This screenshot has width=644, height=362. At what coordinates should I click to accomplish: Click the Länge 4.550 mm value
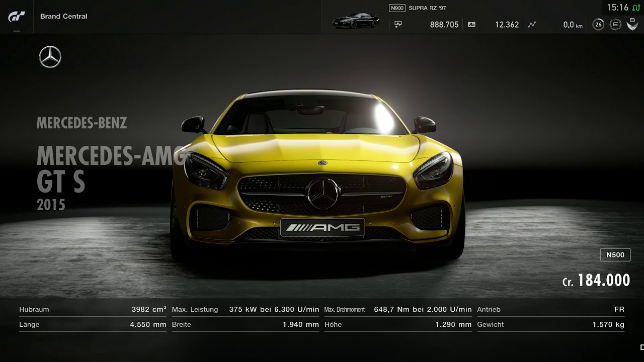point(148,324)
